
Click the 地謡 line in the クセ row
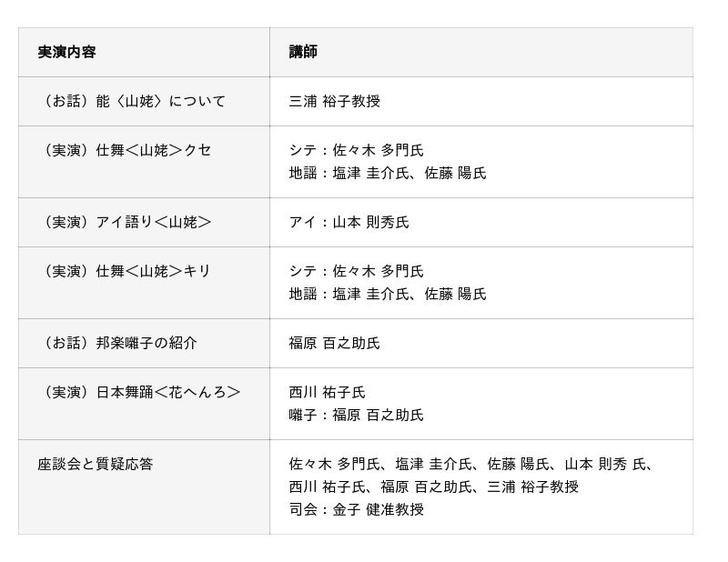pyautogui.click(x=388, y=173)
